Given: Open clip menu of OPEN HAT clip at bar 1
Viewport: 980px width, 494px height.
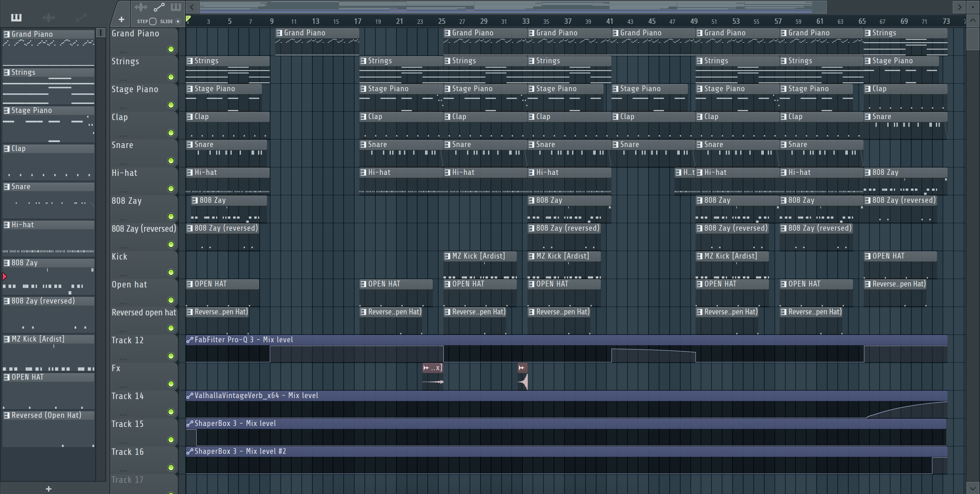Looking at the screenshot, I should coord(190,284).
